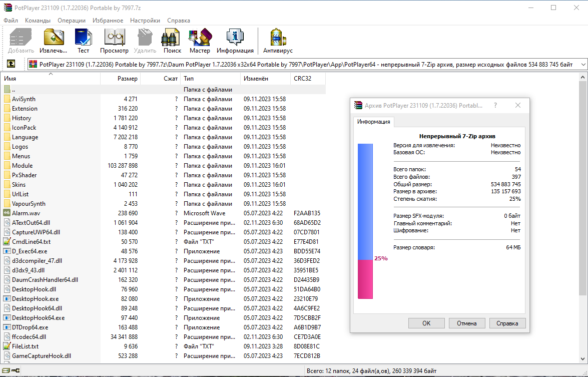Open the Настройки menu
Viewport: 588px width, 377px height.
pos(145,21)
